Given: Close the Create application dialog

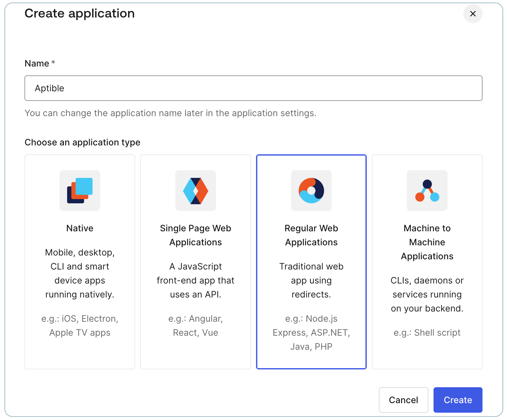Looking at the screenshot, I should [x=473, y=14].
